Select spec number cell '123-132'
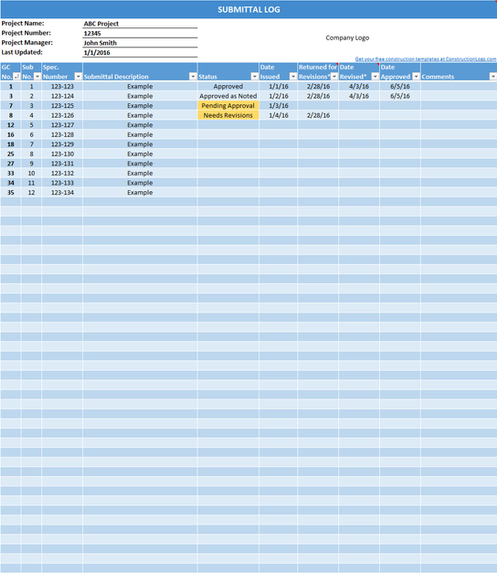This screenshot has height=573, width=497. click(62, 173)
